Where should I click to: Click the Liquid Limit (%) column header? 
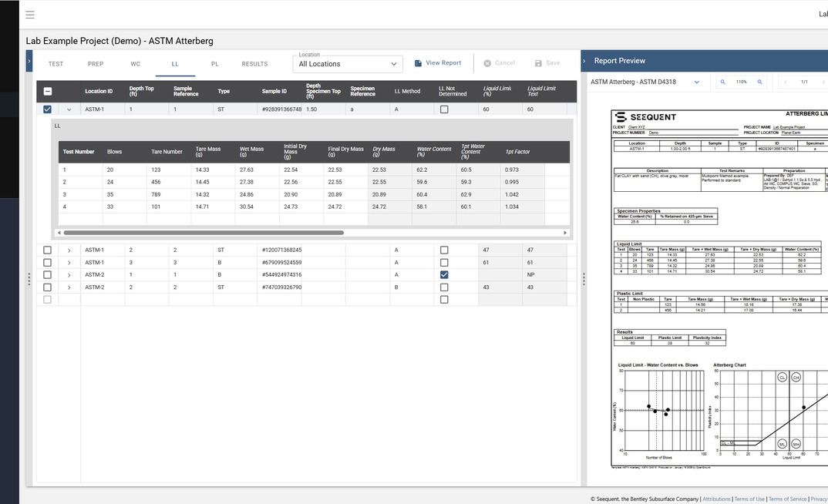point(497,91)
